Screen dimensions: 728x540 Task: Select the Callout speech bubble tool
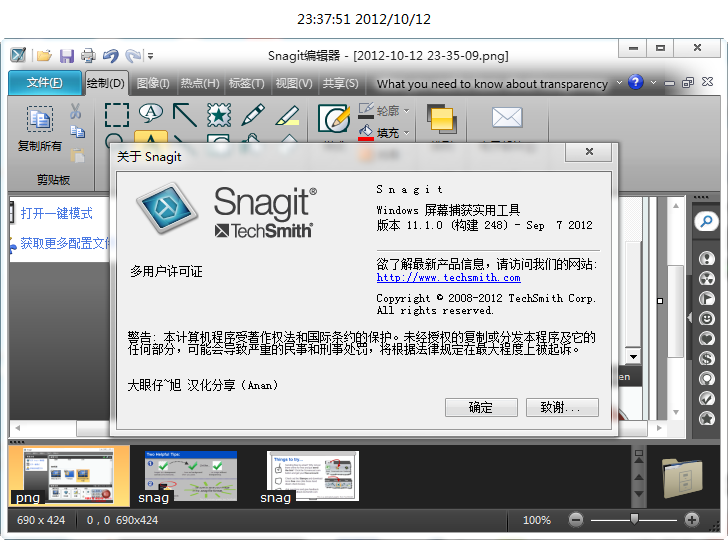(151, 113)
